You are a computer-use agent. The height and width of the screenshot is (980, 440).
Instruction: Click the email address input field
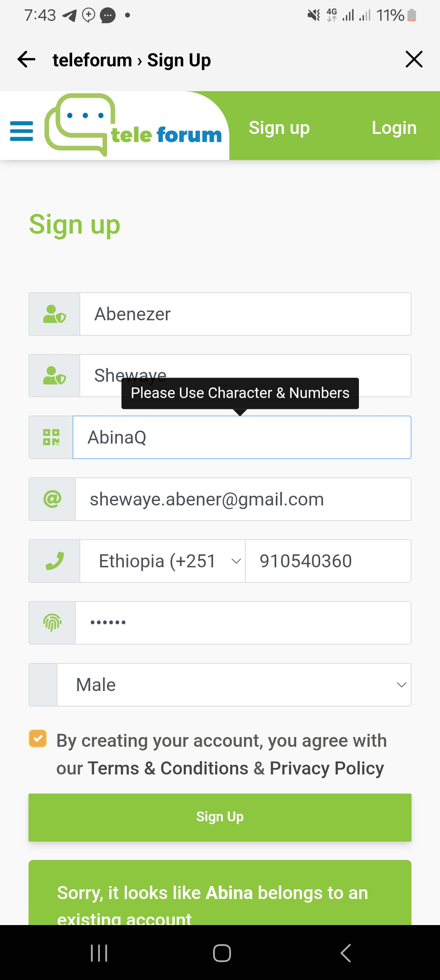[243, 499]
